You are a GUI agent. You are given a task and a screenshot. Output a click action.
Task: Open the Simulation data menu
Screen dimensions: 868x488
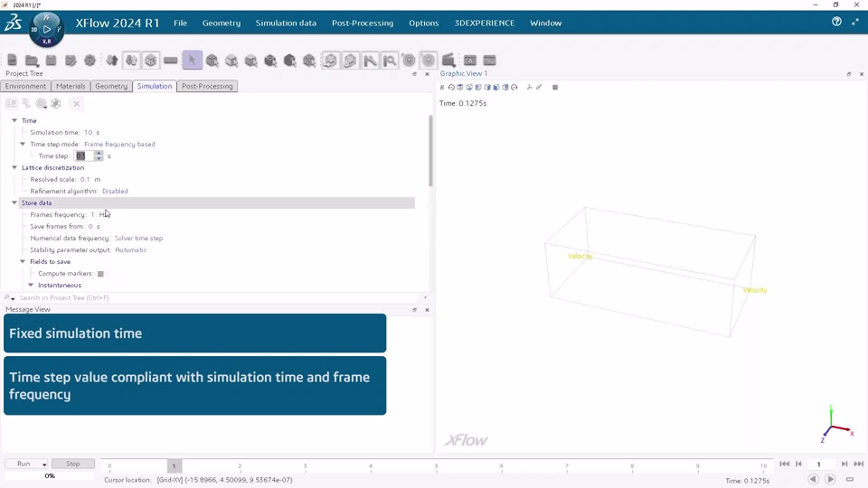pyautogui.click(x=287, y=23)
